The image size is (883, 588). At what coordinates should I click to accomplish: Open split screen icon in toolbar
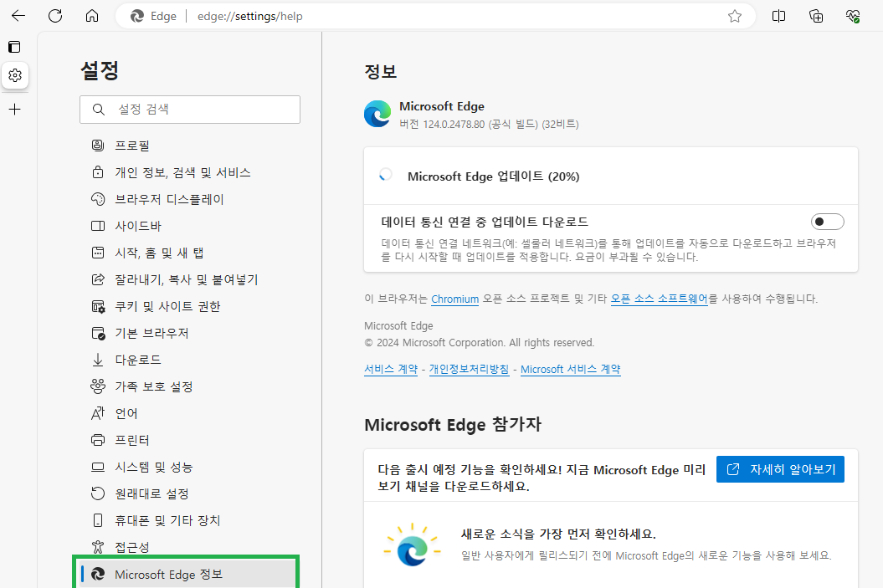(779, 17)
